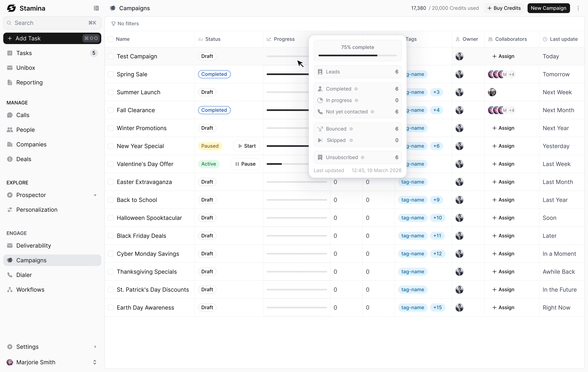The height and width of the screenshot is (372, 588).
Task: Select the Black Friday Deals checkbox
Action: [111, 236]
